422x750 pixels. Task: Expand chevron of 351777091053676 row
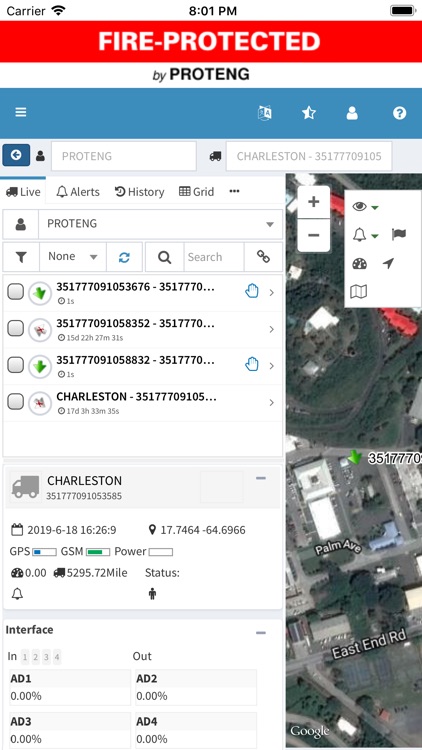coord(272,292)
